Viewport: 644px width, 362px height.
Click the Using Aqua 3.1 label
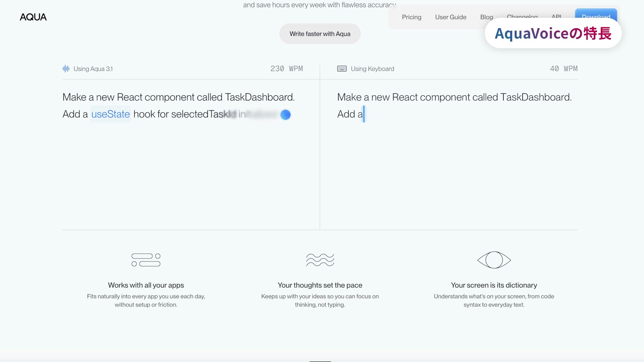pos(93,69)
